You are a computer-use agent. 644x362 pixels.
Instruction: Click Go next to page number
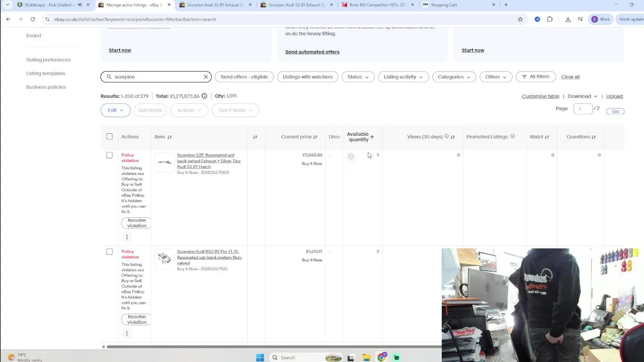click(x=615, y=111)
